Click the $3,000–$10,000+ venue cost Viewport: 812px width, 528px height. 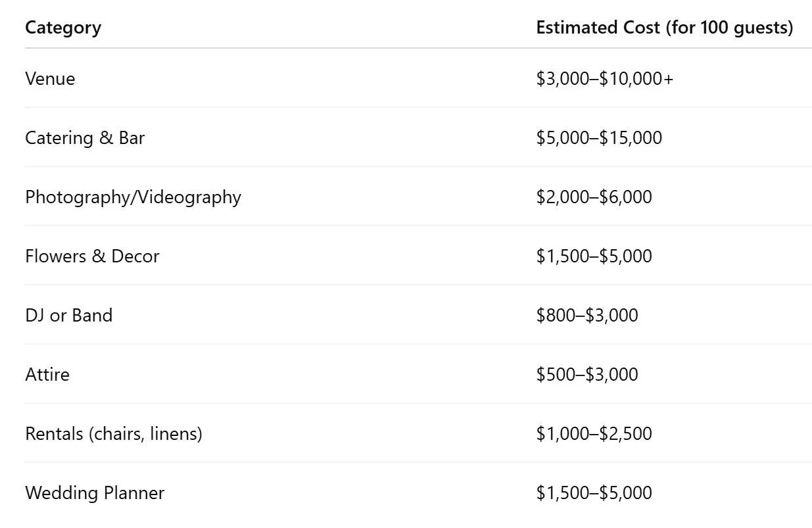(x=604, y=79)
